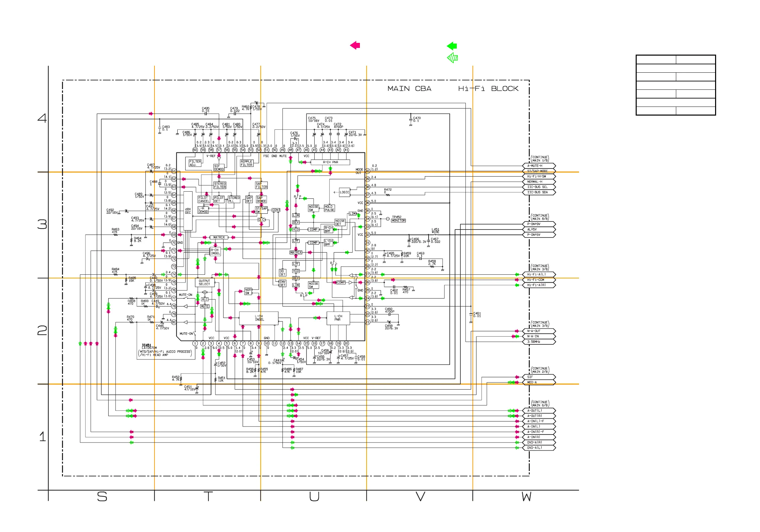The image size is (760, 532).
Task: Click the L-CH PNR block
Action: coord(338,318)
